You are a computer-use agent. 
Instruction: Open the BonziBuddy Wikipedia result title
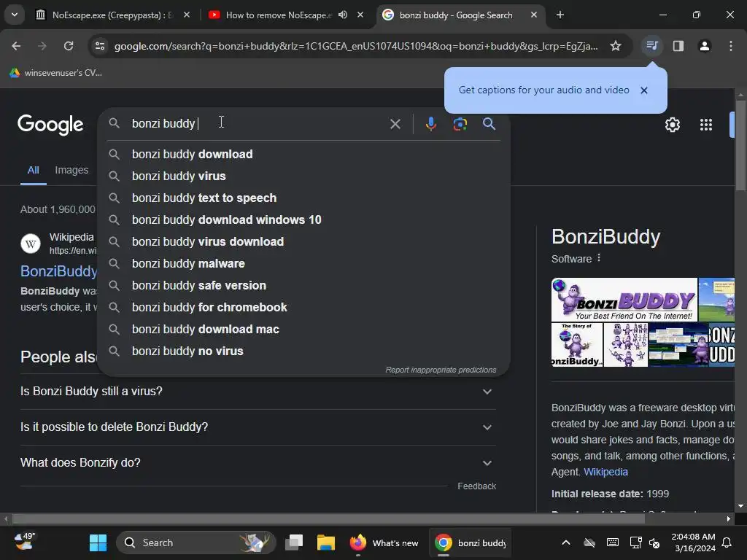pyautogui.click(x=59, y=271)
